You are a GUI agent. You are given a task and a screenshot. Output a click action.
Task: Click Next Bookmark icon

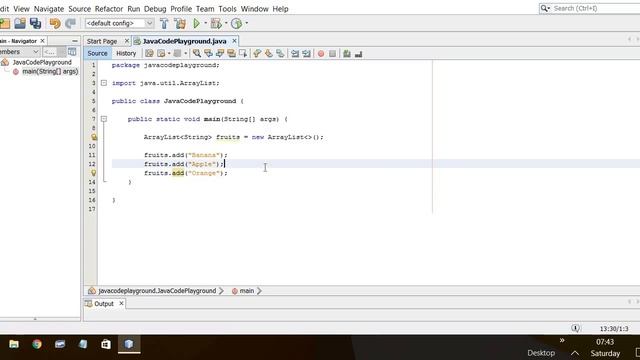[269, 53]
